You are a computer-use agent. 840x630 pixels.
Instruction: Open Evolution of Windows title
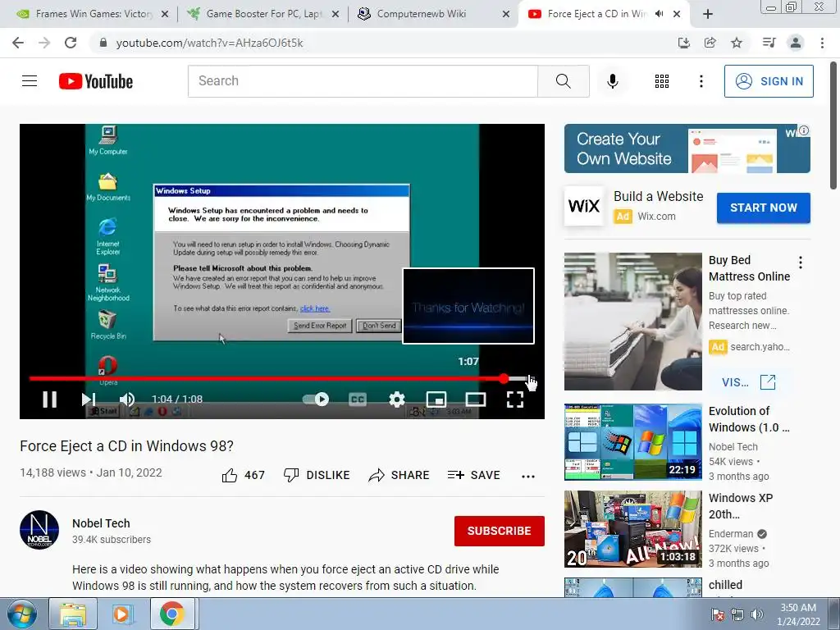(x=749, y=419)
